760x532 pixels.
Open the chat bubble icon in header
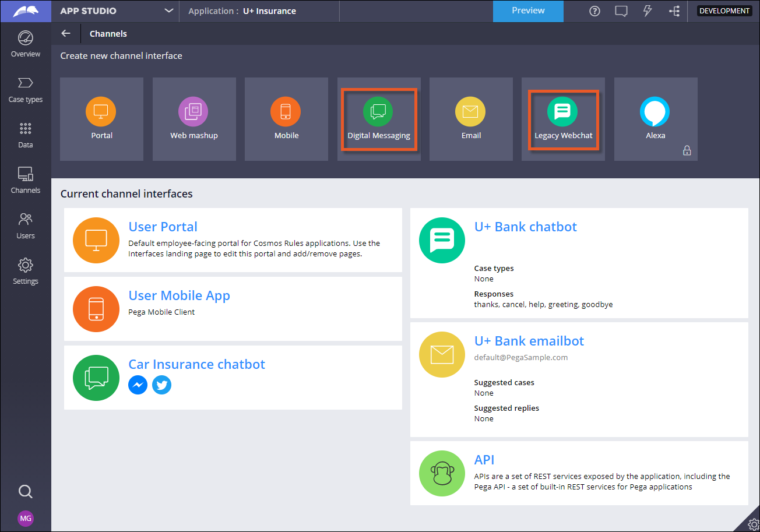pos(621,11)
